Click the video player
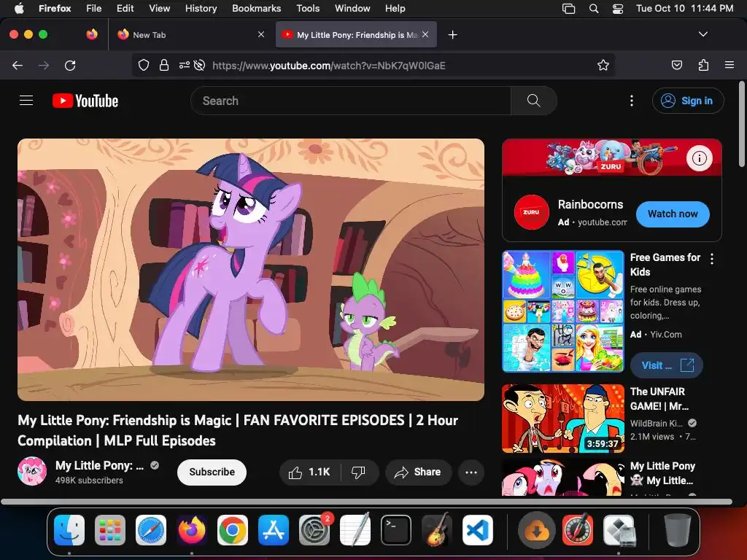This screenshot has width=747, height=560. (x=251, y=270)
